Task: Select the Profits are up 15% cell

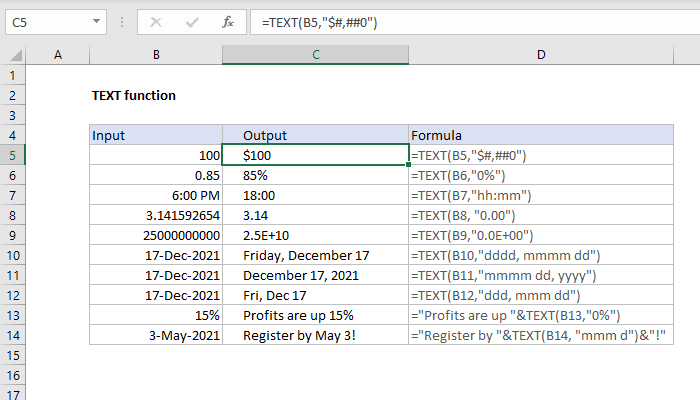Action: pyautogui.click(x=315, y=315)
